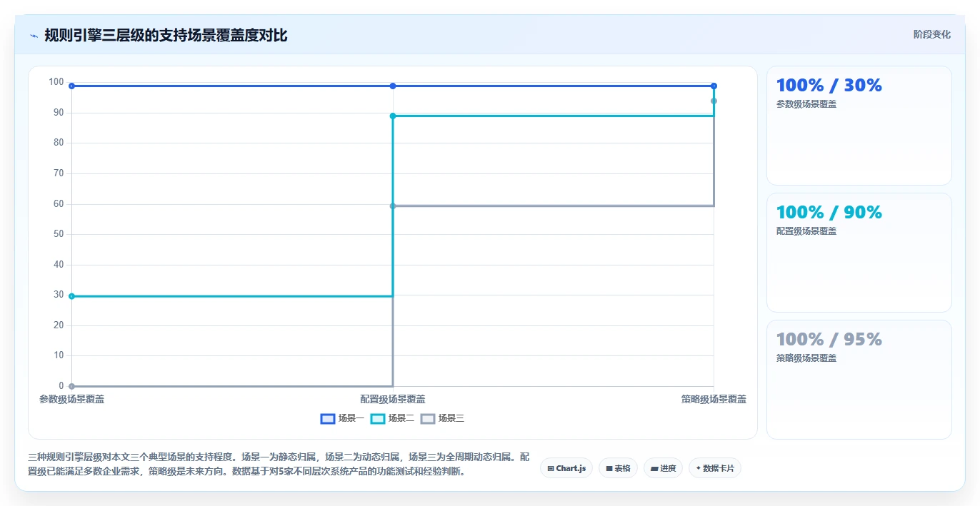Click the 策略级场景覆盖 x-axis label
Image resolution: width=980 pixels, height=506 pixels.
[x=714, y=400]
